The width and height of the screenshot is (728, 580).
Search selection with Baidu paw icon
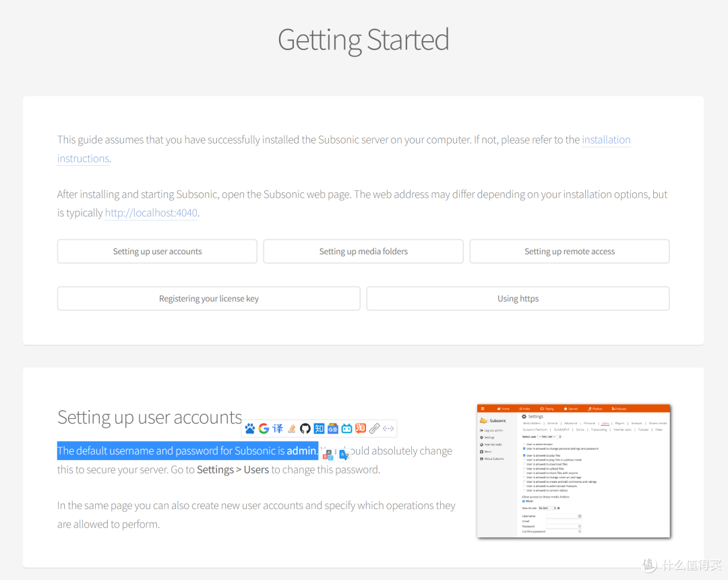[250, 428]
